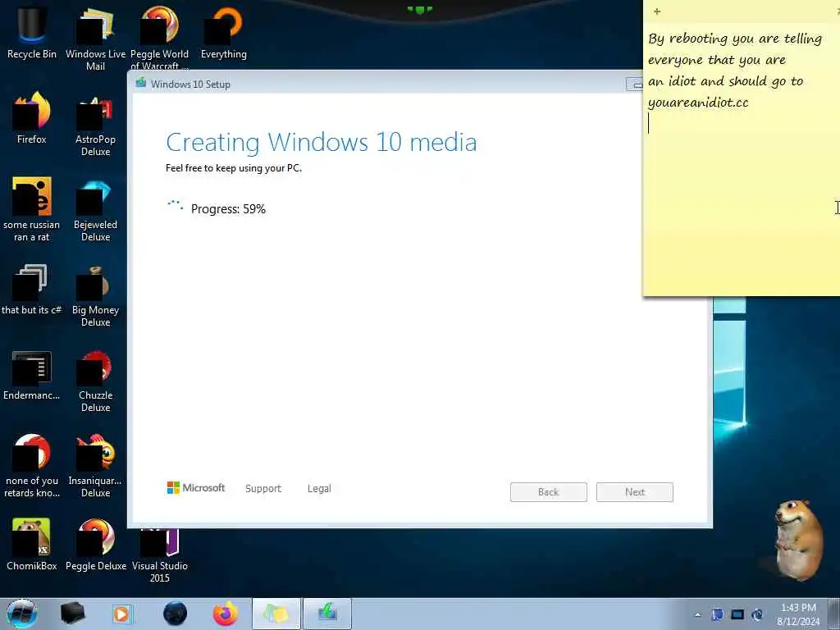Open Insaniquarium Deluxe desktop shortcut

pos(95,465)
